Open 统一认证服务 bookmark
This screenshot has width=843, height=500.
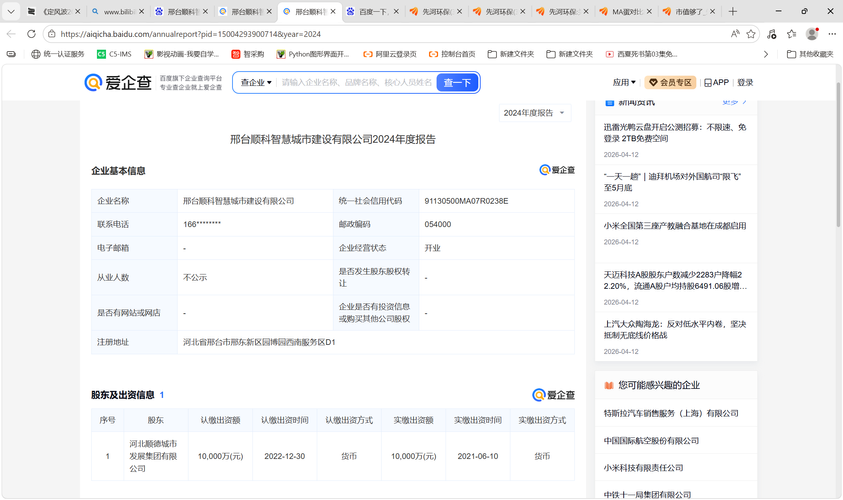click(x=58, y=54)
